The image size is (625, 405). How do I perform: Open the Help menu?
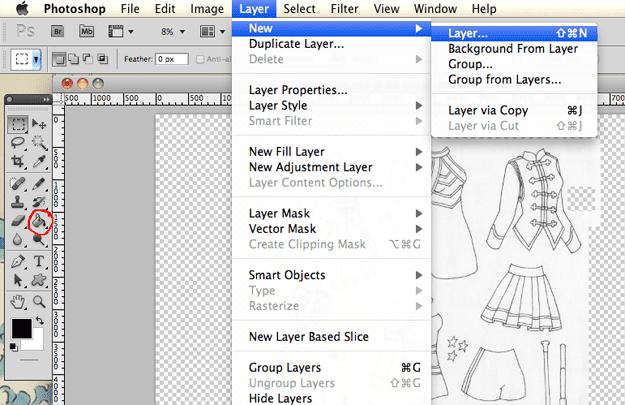coord(484,9)
